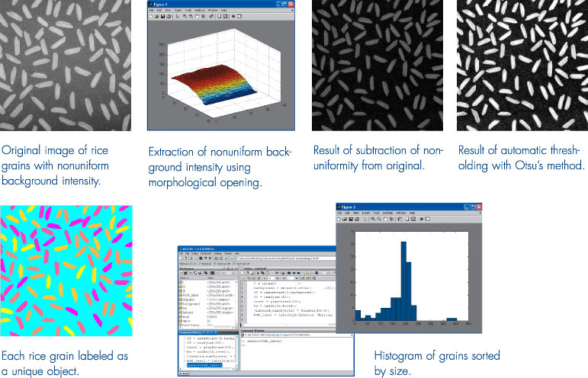Click the MATLAB Command Window prompt area
The image size is (588, 378).
(296, 354)
